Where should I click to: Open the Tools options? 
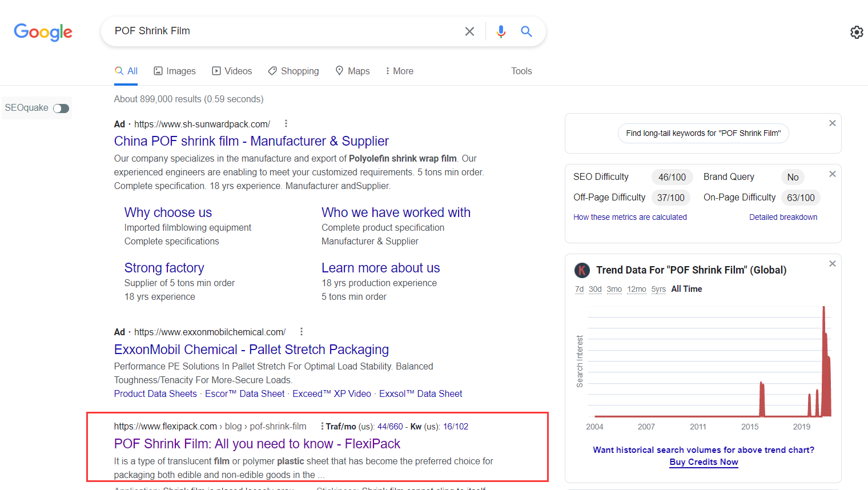click(521, 71)
